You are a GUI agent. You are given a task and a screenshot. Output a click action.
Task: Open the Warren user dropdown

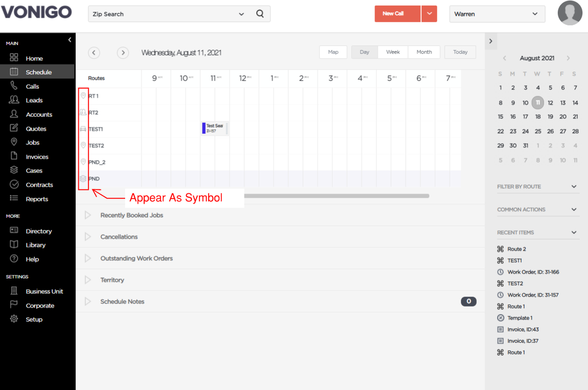[497, 14]
